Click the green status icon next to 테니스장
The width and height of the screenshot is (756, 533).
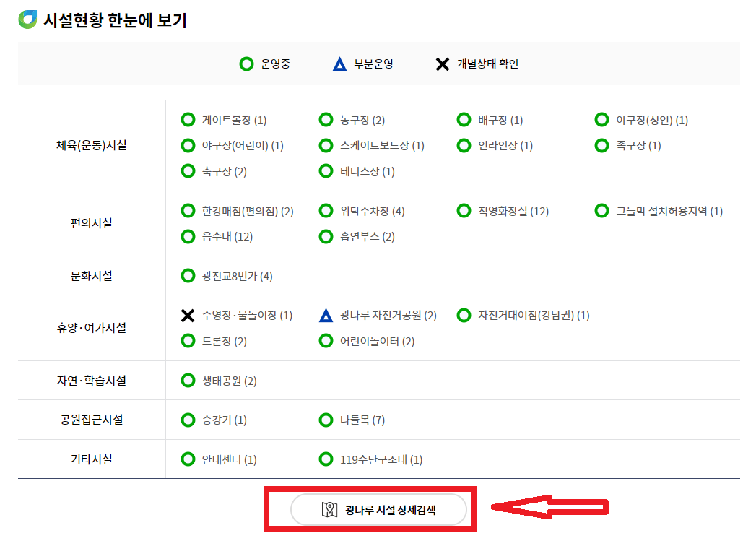(325, 171)
